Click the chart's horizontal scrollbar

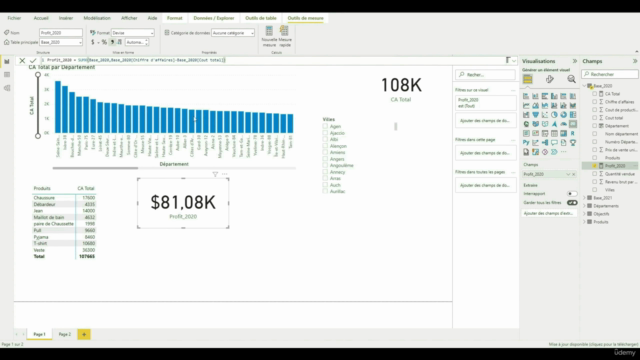(x=95, y=168)
